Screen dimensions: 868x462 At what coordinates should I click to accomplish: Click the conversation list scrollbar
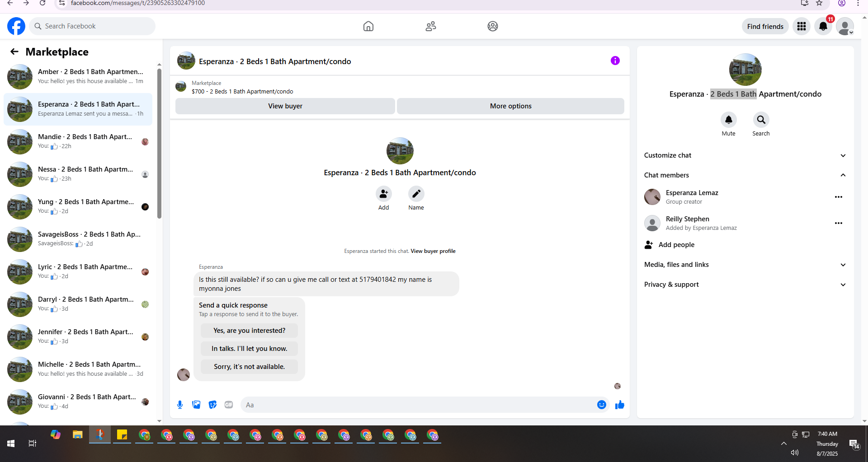[x=159, y=144]
